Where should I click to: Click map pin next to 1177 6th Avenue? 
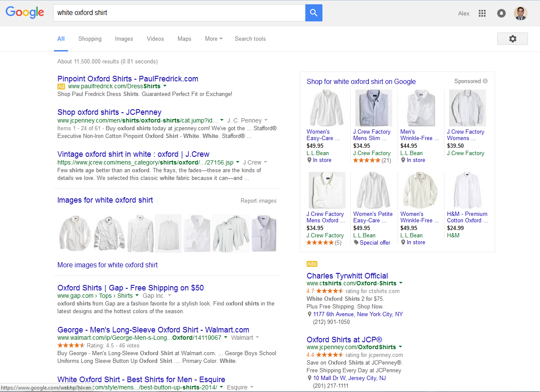pyautogui.click(x=310, y=314)
